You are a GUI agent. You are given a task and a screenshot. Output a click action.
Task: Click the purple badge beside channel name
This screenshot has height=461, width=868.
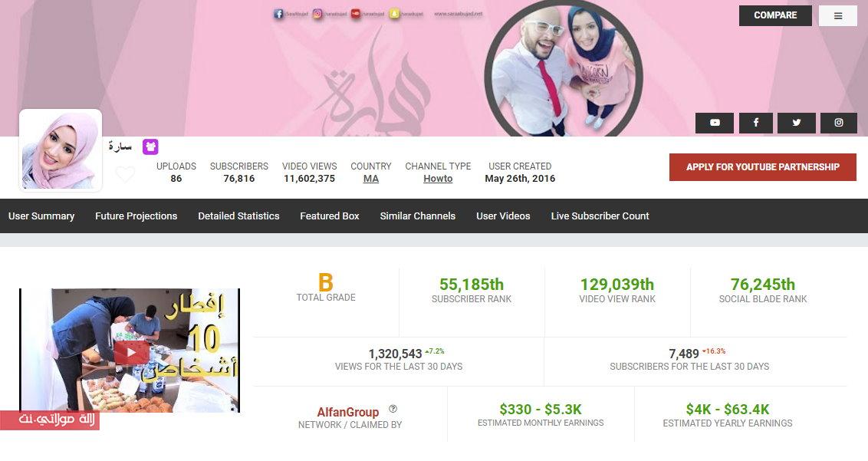pyautogui.click(x=150, y=147)
